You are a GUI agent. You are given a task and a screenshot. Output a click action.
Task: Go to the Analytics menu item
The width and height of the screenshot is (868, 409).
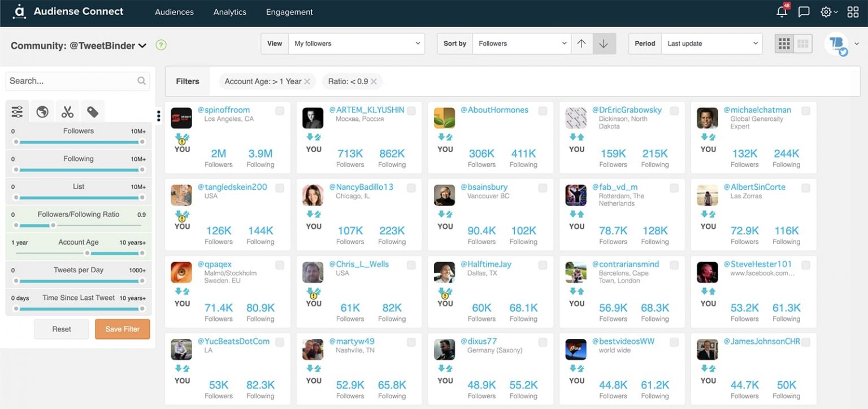[229, 11]
